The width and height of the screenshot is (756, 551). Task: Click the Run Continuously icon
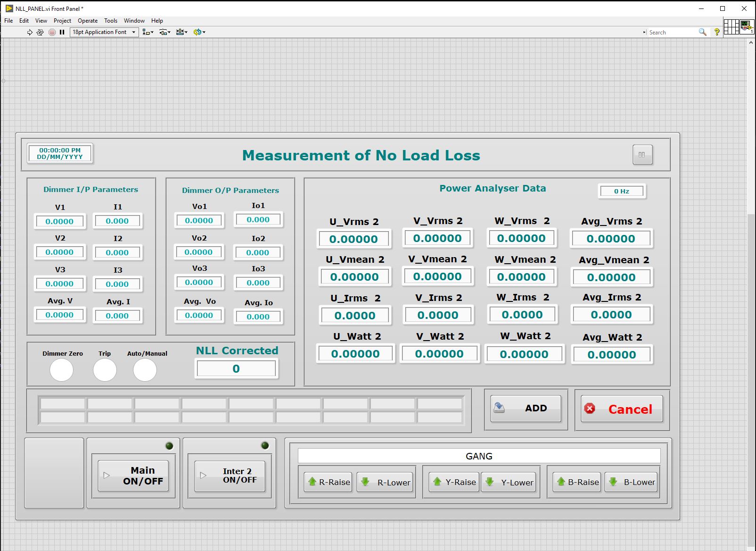pyautogui.click(x=40, y=32)
